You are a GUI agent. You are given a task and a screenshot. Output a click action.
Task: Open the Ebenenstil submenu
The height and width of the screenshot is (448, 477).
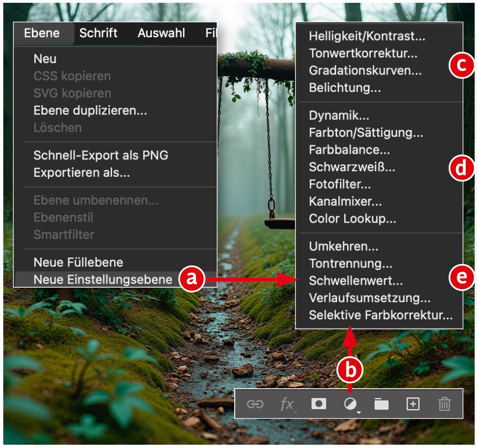[x=63, y=217]
